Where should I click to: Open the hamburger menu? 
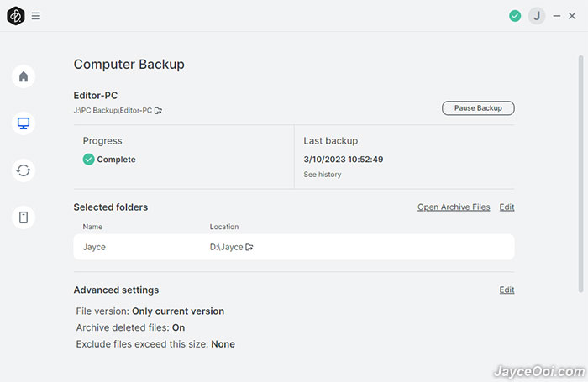[35, 16]
